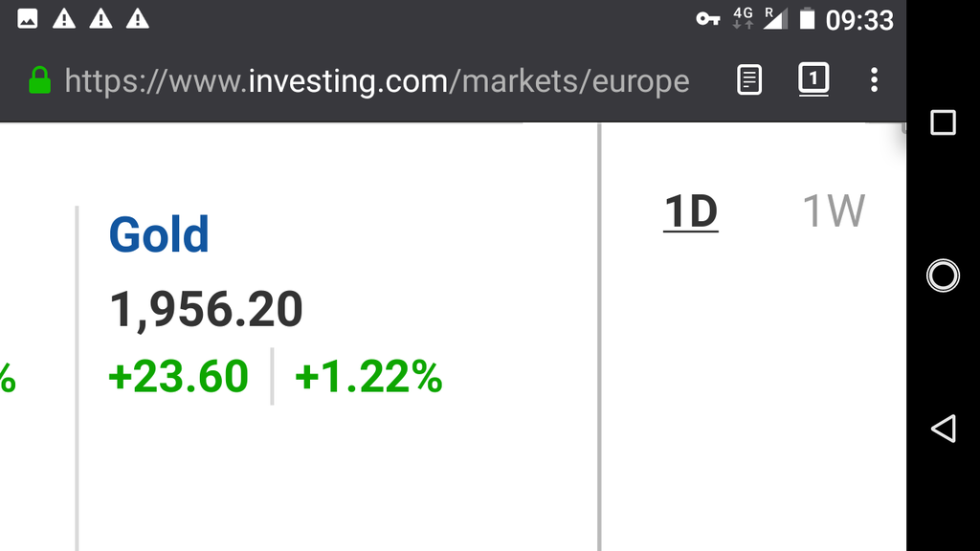This screenshot has height=551, width=980.
Task: Tap the Android recent apps square button
Action: (x=943, y=122)
